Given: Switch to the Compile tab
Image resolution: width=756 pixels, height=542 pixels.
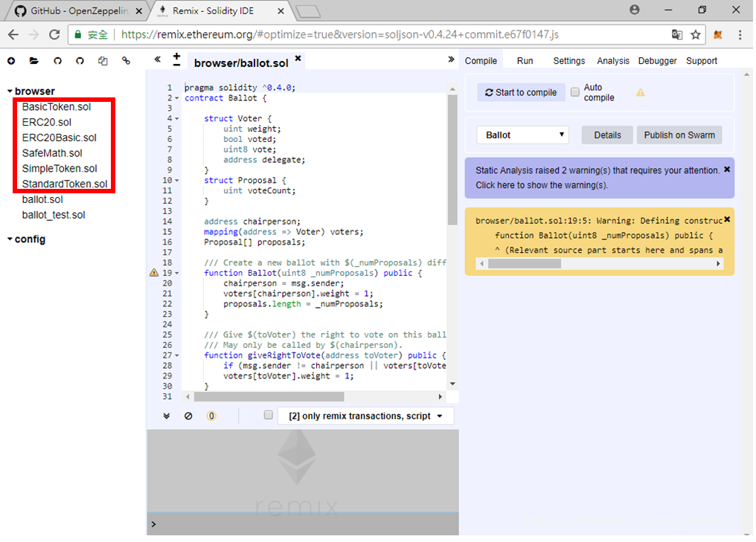Looking at the screenshot, I should 481,61.
